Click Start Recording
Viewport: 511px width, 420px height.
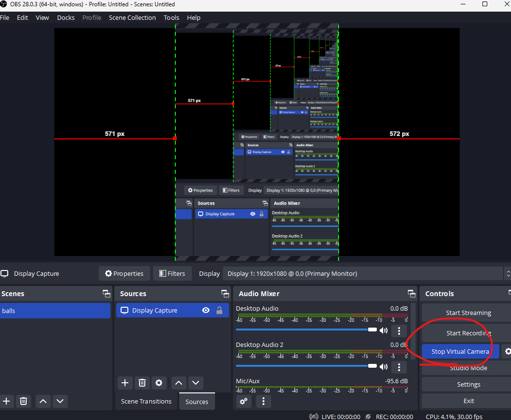tap(468, 333)
